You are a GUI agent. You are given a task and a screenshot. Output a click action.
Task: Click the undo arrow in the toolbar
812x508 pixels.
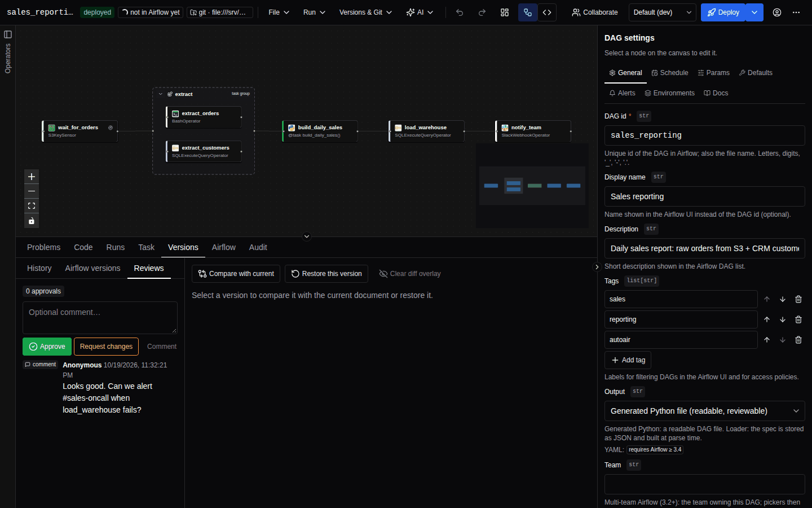click(460, 12)
